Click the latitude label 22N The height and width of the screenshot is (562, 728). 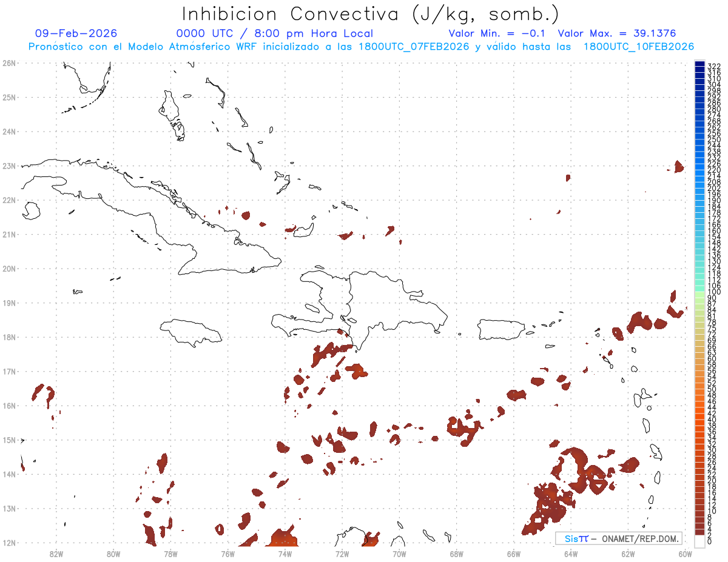point(9,199)
